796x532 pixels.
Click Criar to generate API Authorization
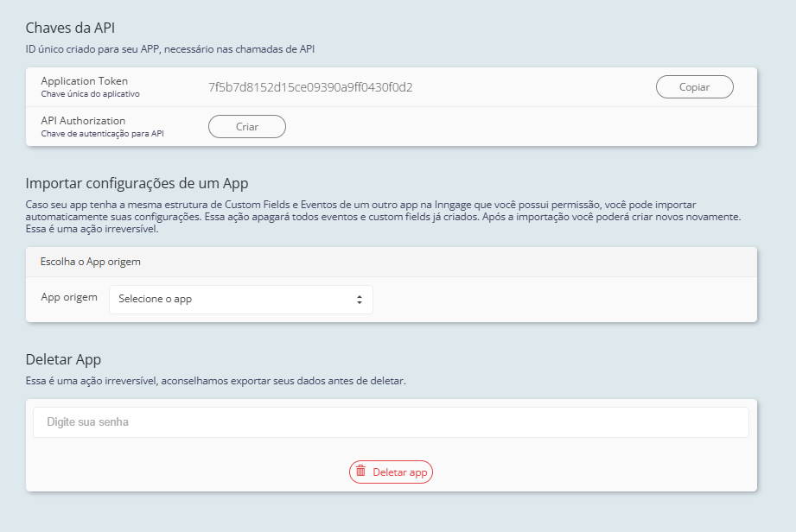pyautogui.click(x=247, y=127)
